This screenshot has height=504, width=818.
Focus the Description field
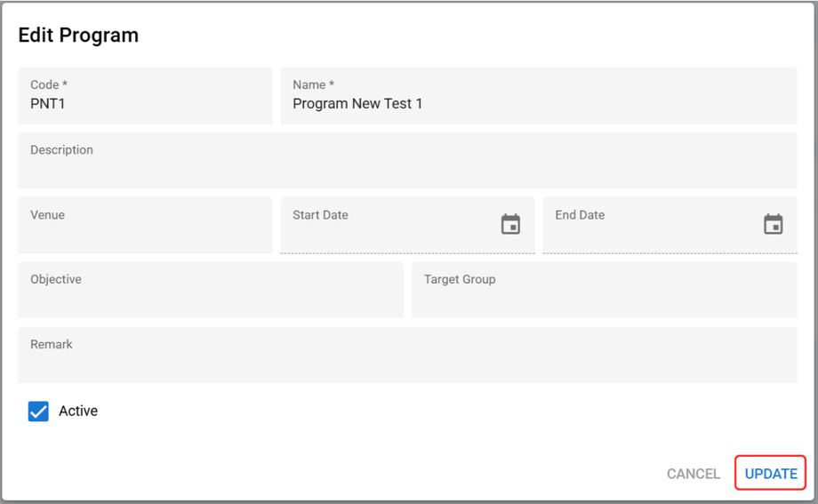point(407,169)
